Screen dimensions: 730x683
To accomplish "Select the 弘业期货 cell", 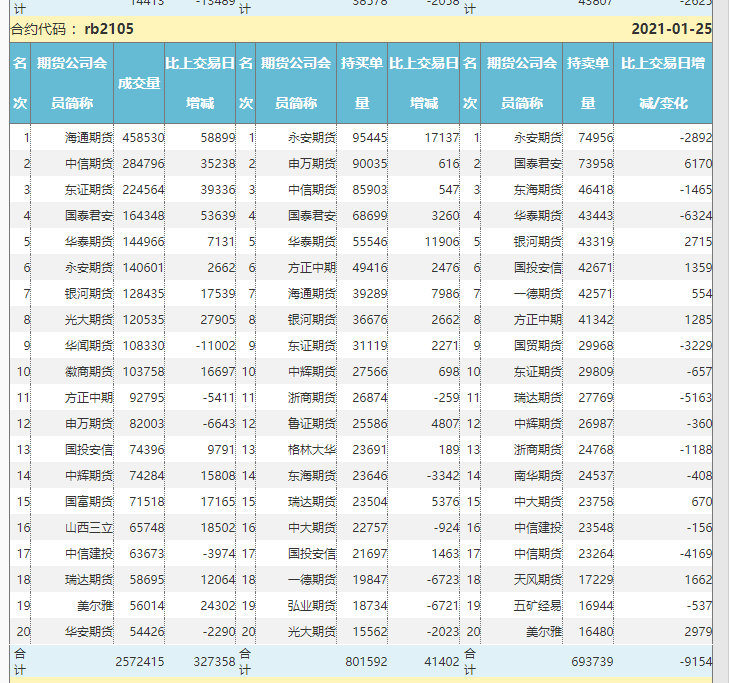I will pos(312,606).
